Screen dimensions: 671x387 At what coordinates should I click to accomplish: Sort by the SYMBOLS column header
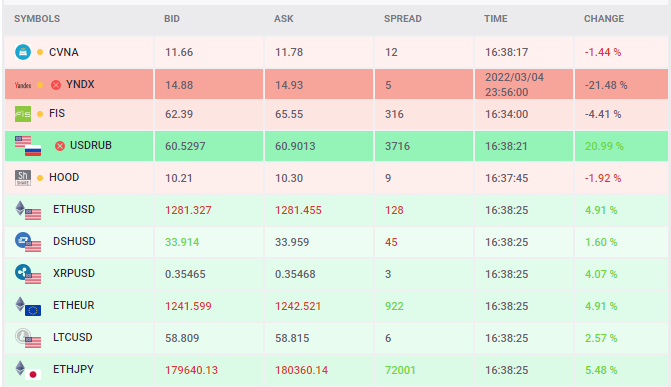37,19
